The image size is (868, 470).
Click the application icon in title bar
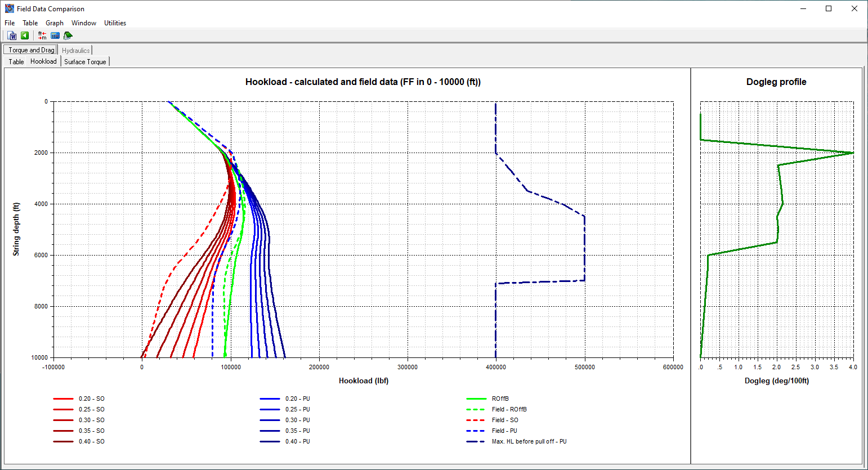tap(9, 8)
